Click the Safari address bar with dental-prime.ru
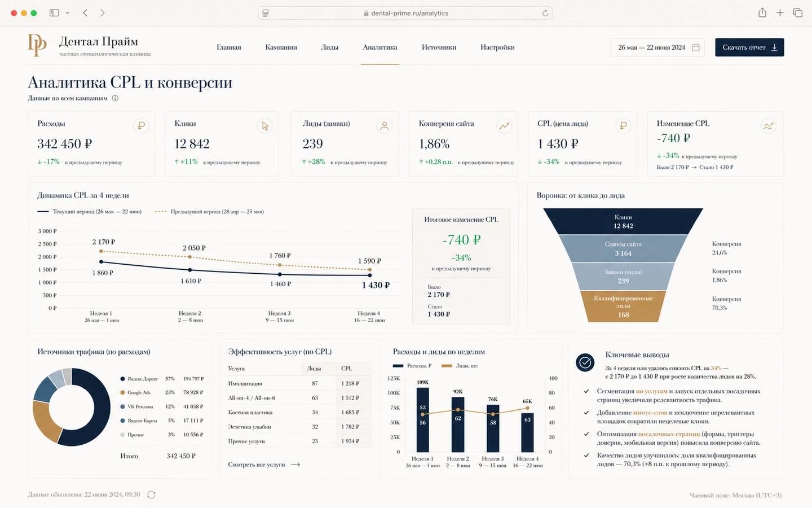Screen dimensions: 812x508 pyautogui.click(x=405, y=13)
